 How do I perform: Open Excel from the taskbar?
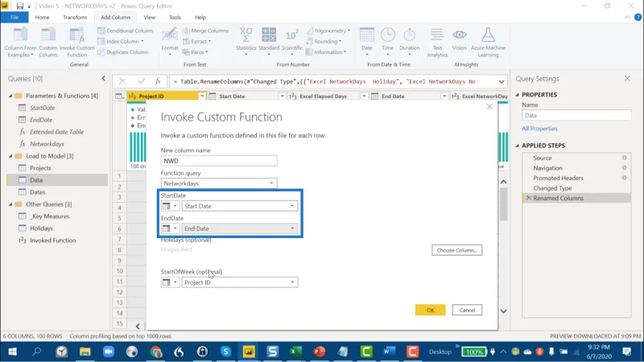(295, 352)
